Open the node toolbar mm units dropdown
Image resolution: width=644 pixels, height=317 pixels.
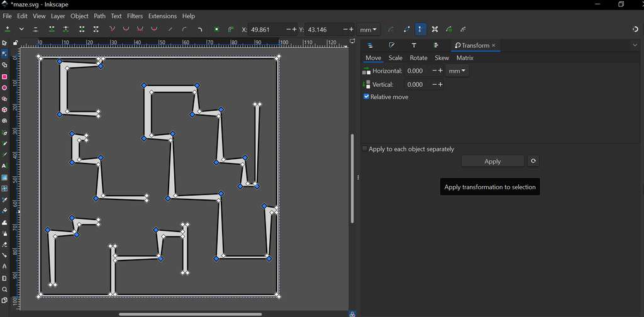[369, 30]
